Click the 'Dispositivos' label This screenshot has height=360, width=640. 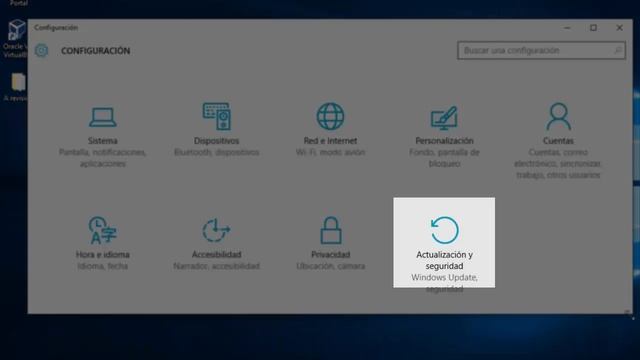(216, 141)
